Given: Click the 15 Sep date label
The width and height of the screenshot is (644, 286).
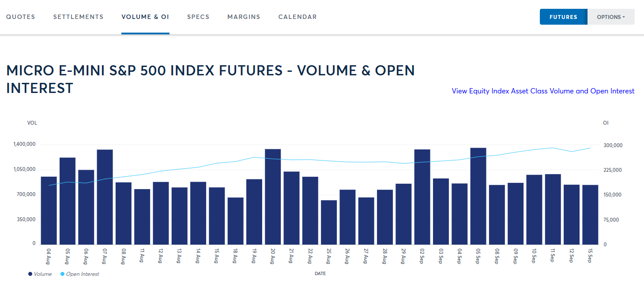Looking at the screenshot, I should tap(589, 253).
